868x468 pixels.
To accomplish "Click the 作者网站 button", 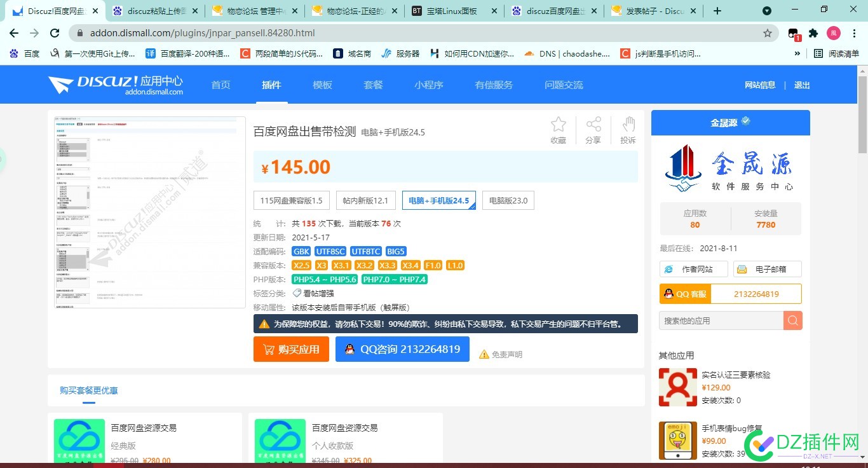I will pyautogui.click(x=693, y=269).
